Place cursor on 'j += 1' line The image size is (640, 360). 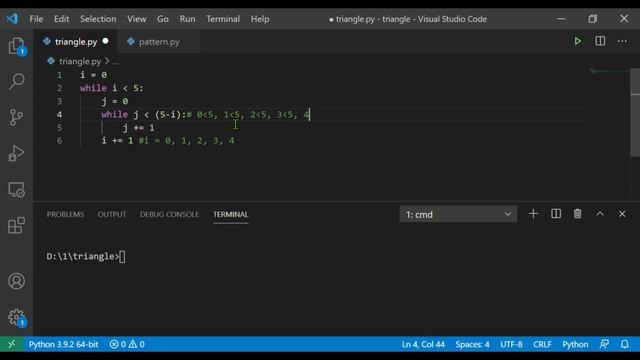coord(138,128)
